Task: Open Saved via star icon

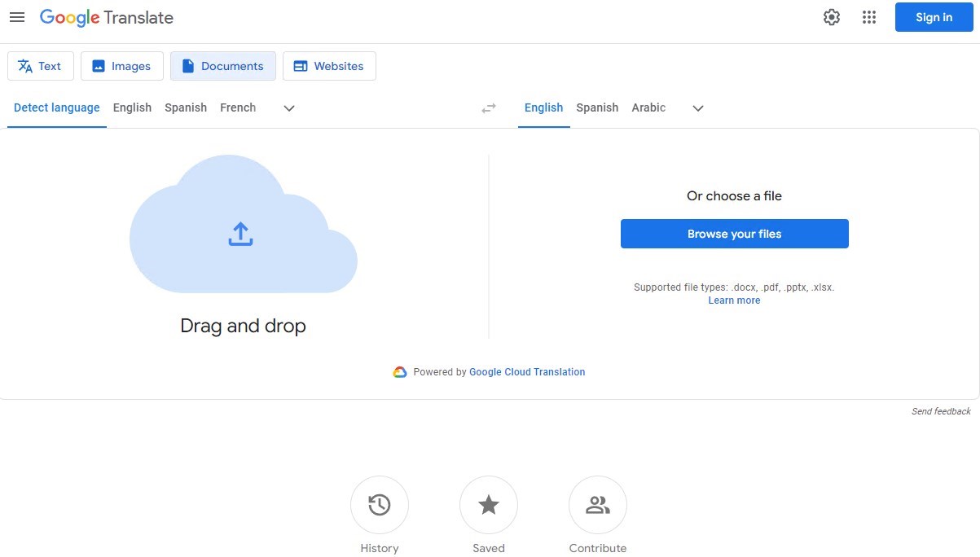Action: (489, 505)
